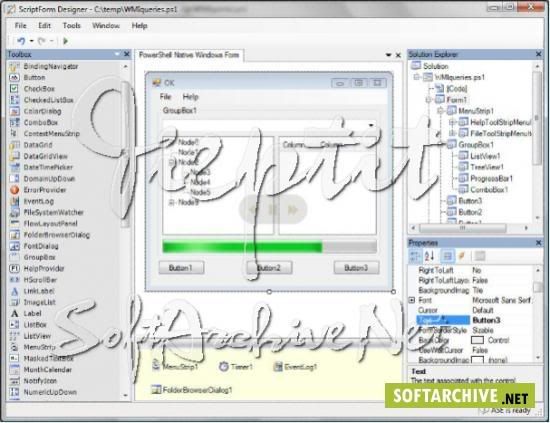Open the Toolbox panel options dropdown
550x423 pixels.
[117, 54]
